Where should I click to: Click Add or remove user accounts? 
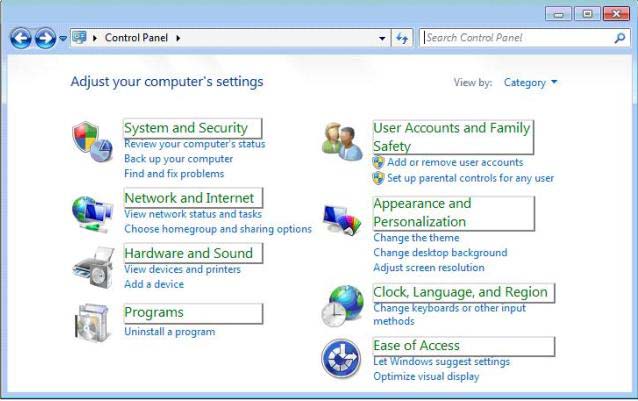coord(455,162)
